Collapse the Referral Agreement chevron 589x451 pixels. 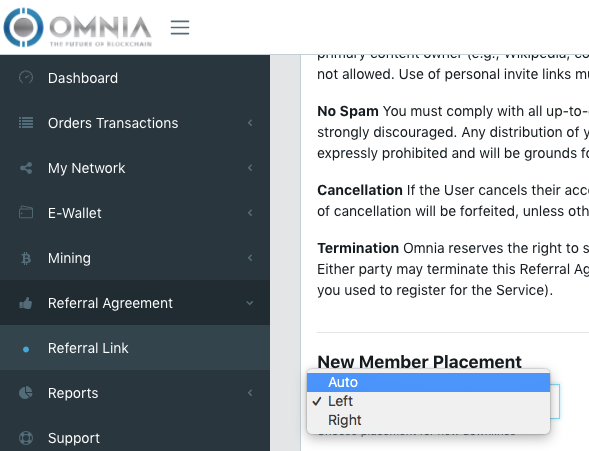(x=249, y=303)
